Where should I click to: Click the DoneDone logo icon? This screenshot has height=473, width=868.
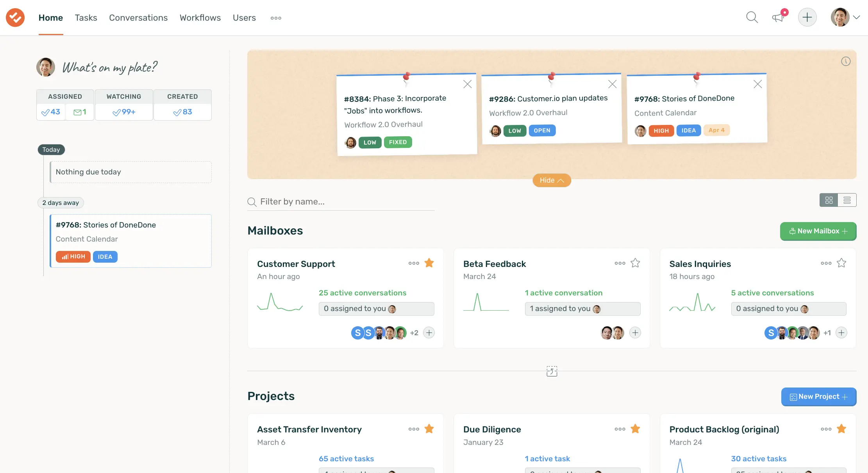click(x=15, y=18)
